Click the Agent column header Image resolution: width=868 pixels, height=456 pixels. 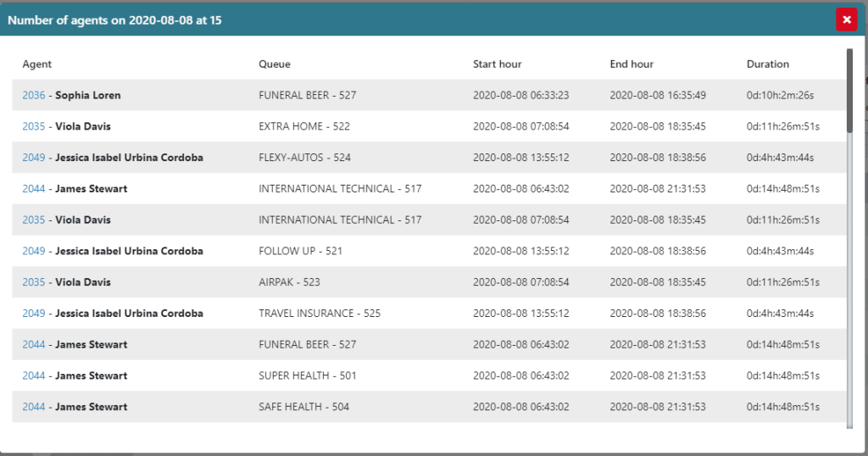point(37,64)
